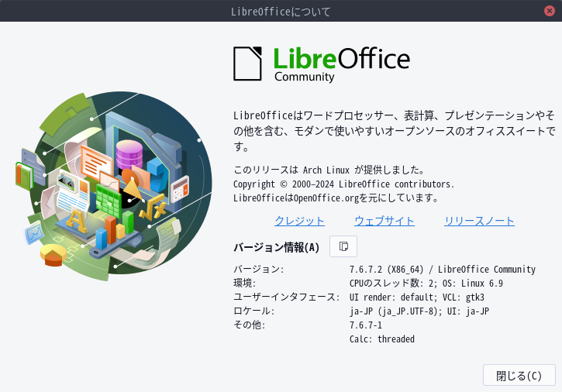The width and height of the screenshot is (562, 392).
Task: Click the copy version information icon button
Action: 343,246
